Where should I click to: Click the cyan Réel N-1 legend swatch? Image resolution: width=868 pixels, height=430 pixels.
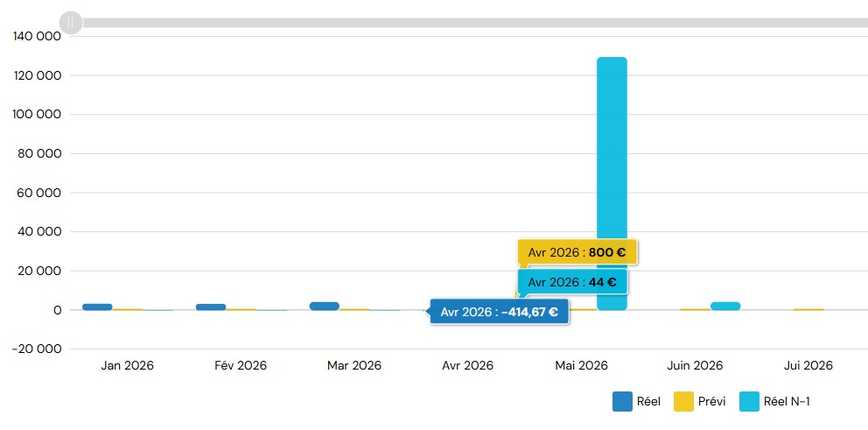coord(749,402)
